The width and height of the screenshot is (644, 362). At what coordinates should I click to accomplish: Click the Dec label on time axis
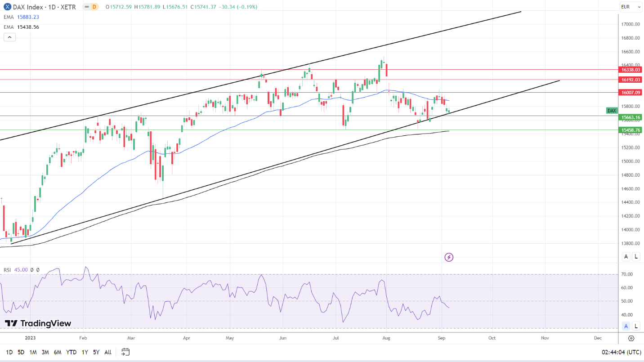coord(598,338)
